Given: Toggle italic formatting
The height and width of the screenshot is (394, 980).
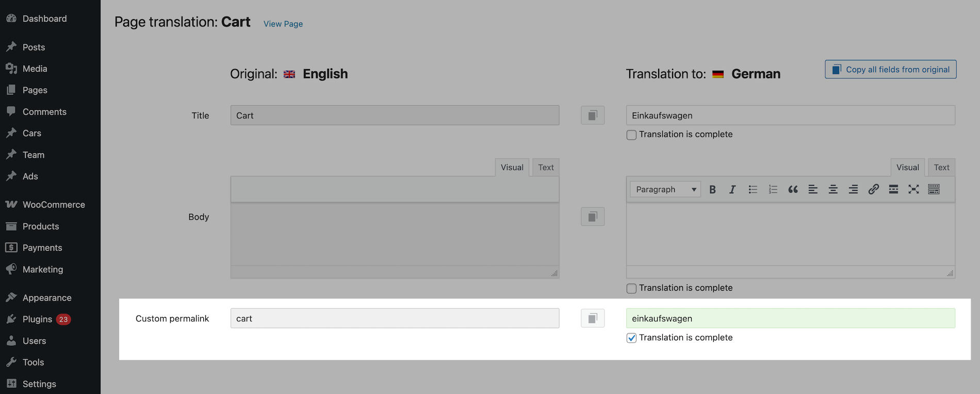Looking at the screenshot, I should tap(732, 190).
